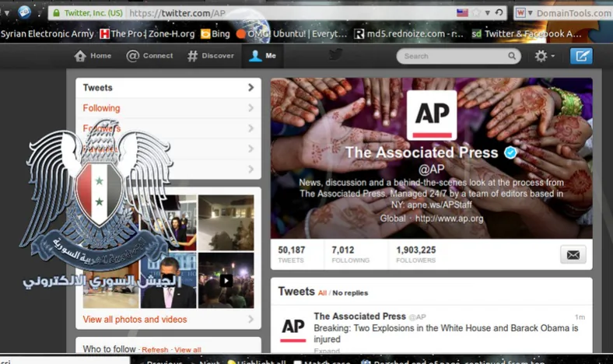
Task: Click the Discover hashtag icon
Action: (192, 56)
